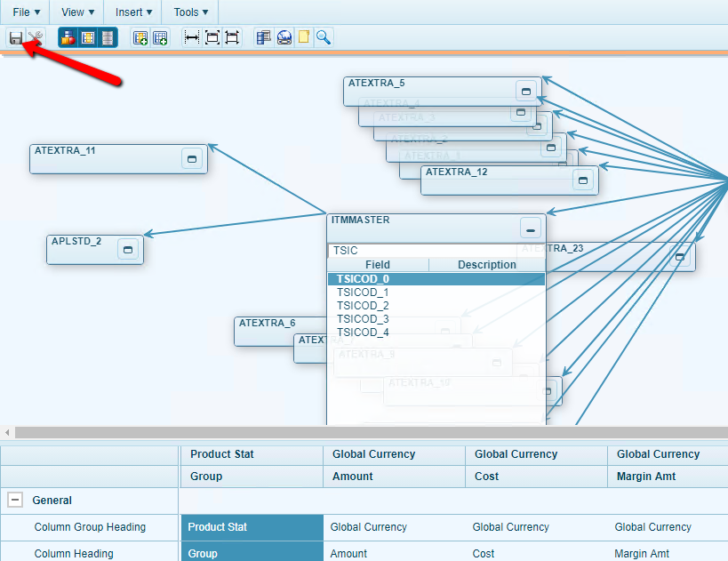Click the Save disk icon in toolbar
Screen dimensions: 728x561
click(x=16, y=37)
